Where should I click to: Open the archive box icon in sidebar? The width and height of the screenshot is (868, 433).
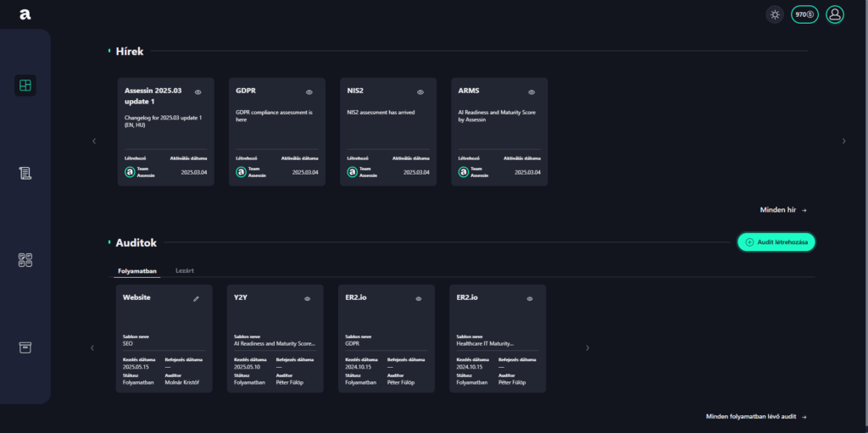tap(25, 347)
